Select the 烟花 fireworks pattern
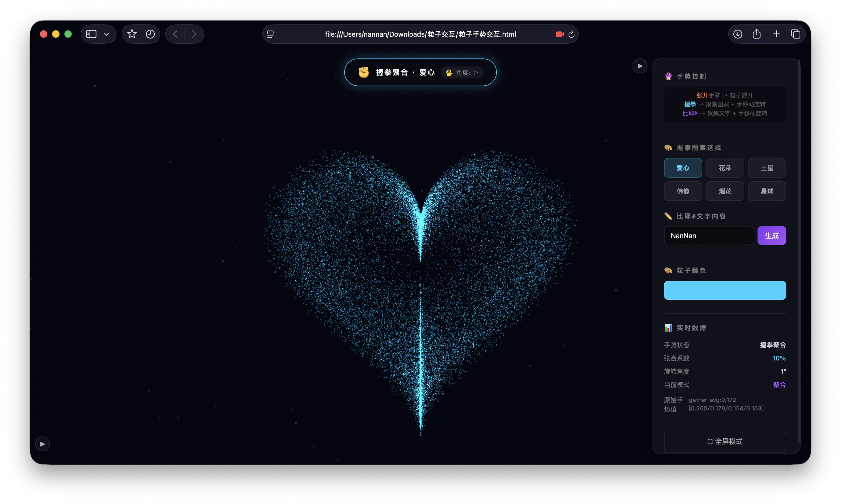The image size is (841, 504). (x=725, y=191)
